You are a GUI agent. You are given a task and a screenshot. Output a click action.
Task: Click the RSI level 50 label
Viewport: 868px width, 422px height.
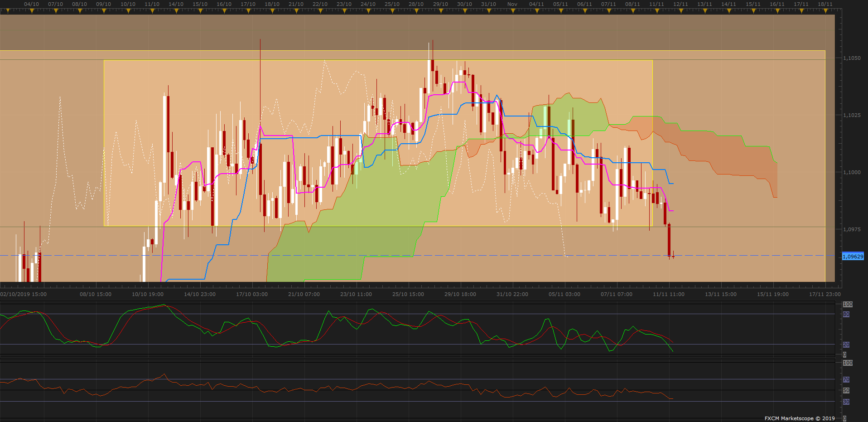click(x=846, y=390)
